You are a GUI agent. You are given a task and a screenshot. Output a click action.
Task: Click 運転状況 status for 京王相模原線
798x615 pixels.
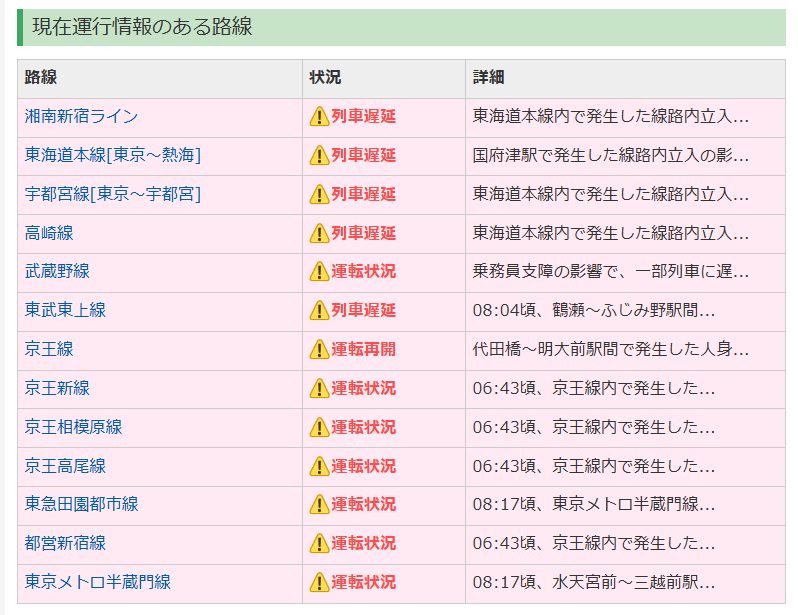click(x=363, y=427)
